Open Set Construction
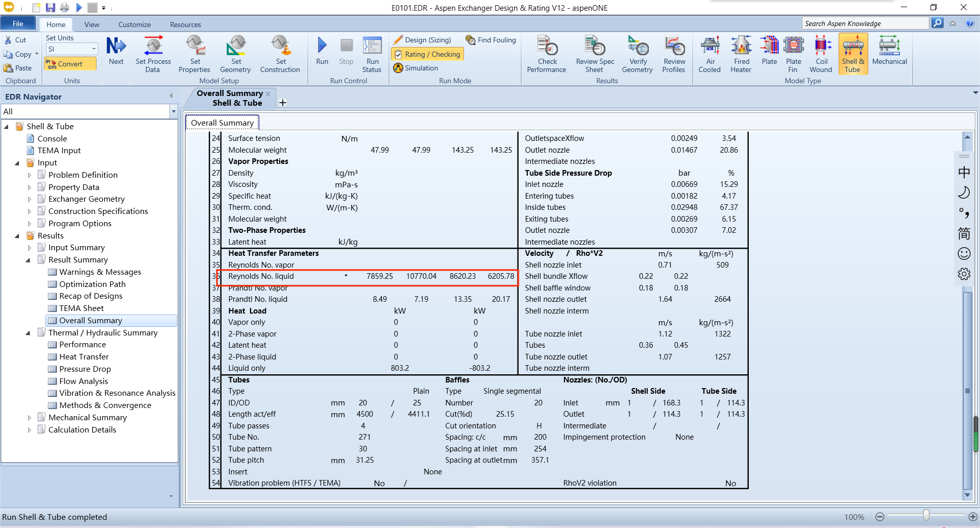 coord(280,54)
